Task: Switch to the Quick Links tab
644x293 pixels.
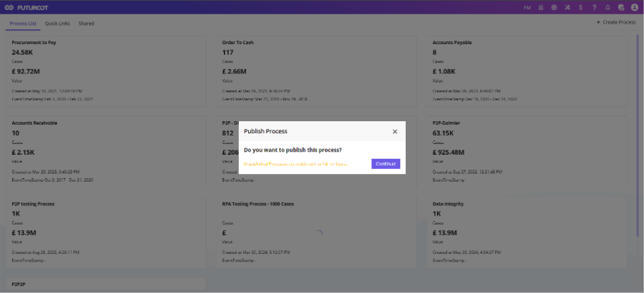Action: click(x=58, y=24)
